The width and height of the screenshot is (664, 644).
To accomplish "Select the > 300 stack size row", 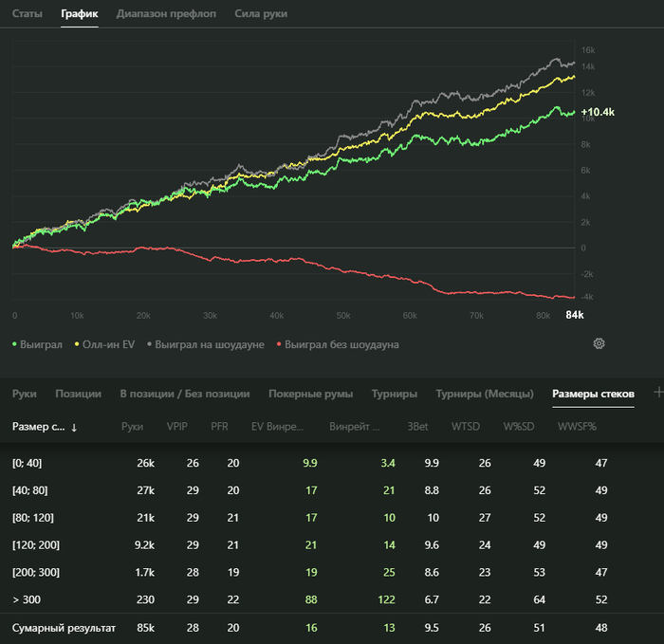I will coord(332,599).
